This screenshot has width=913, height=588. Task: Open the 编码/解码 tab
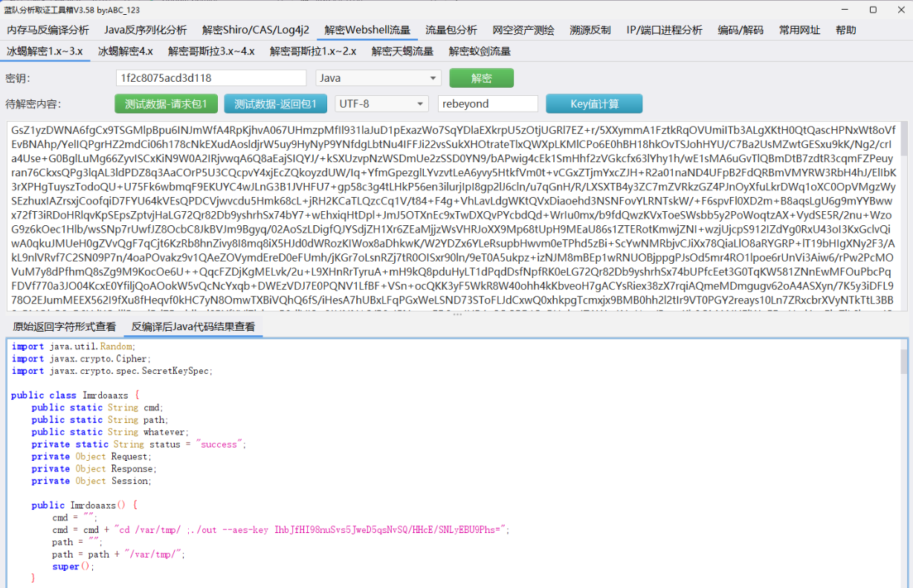tap(741, 30)
